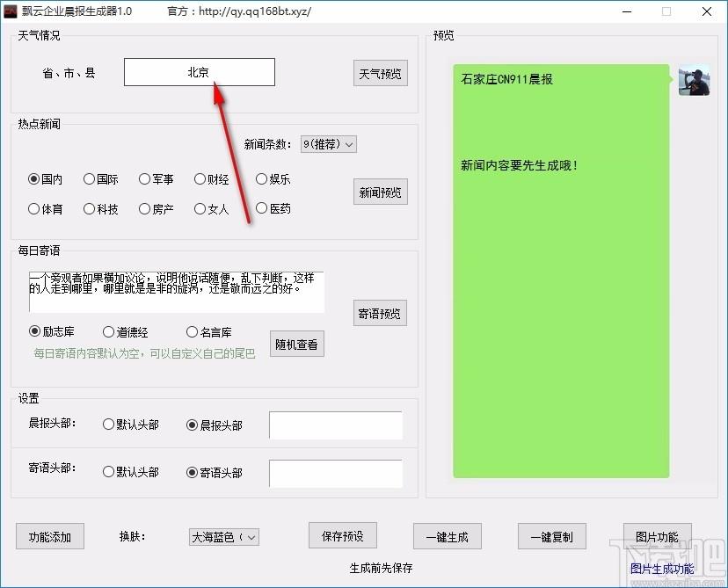Click the app icon in the title bar
This screenshot has height=588, width=728.
point(10,11)
